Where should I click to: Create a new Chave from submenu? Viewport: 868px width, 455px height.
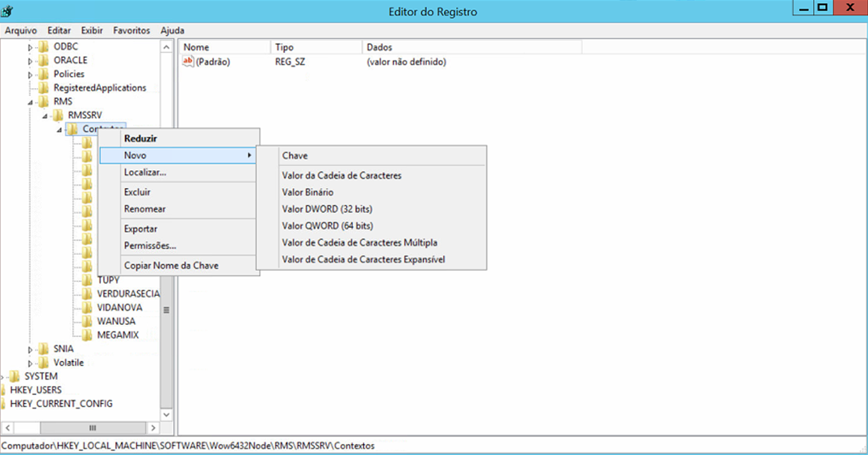click(x=371, y=156)
